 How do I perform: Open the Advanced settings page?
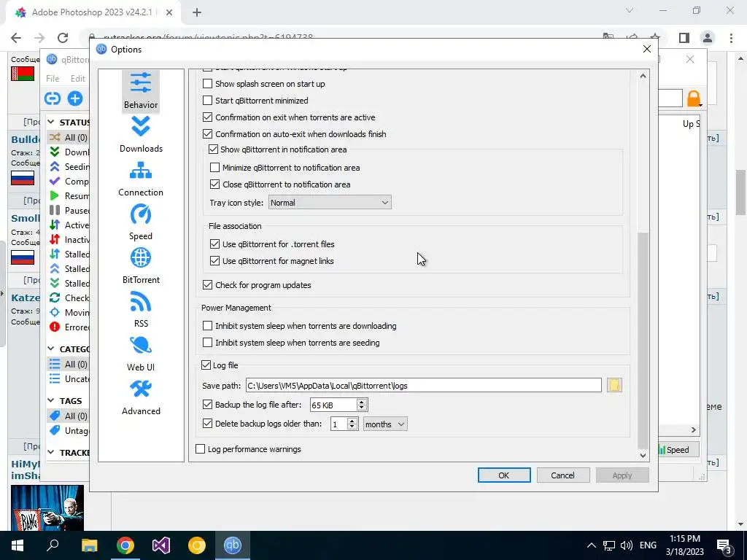point(141,397)
